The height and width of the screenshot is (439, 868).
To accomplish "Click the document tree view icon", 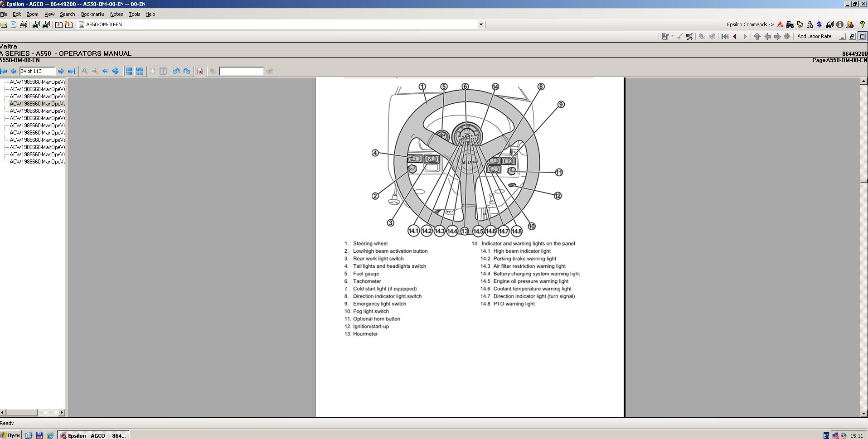I will [14, 24].
